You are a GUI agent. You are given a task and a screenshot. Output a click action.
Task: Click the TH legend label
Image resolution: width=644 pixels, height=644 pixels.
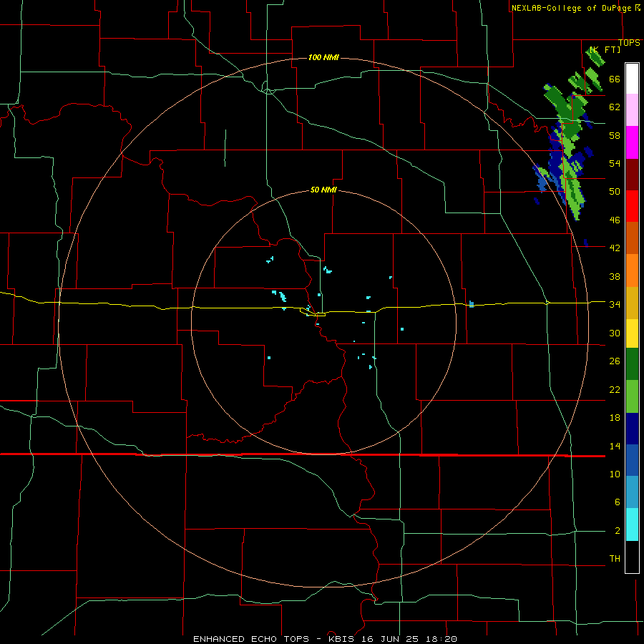(615, 559)
